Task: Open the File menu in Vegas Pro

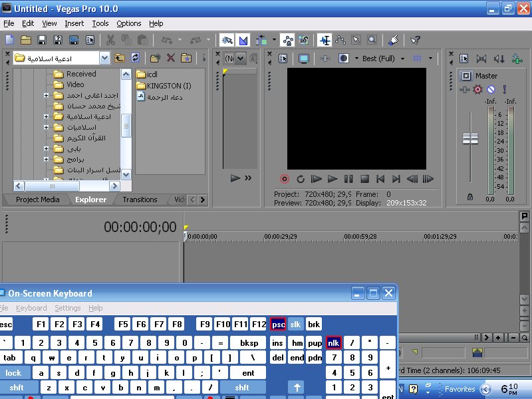Action: 9,23
